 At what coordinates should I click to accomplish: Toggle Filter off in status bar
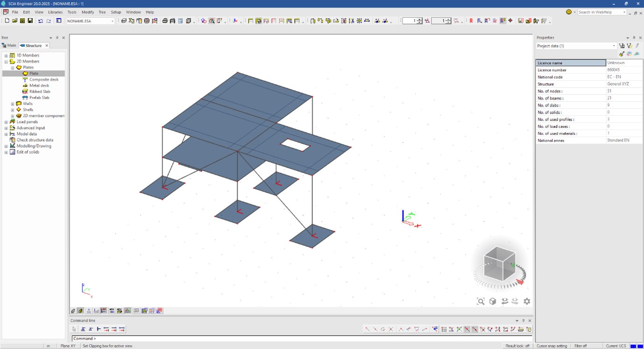(x=580, y=346)
